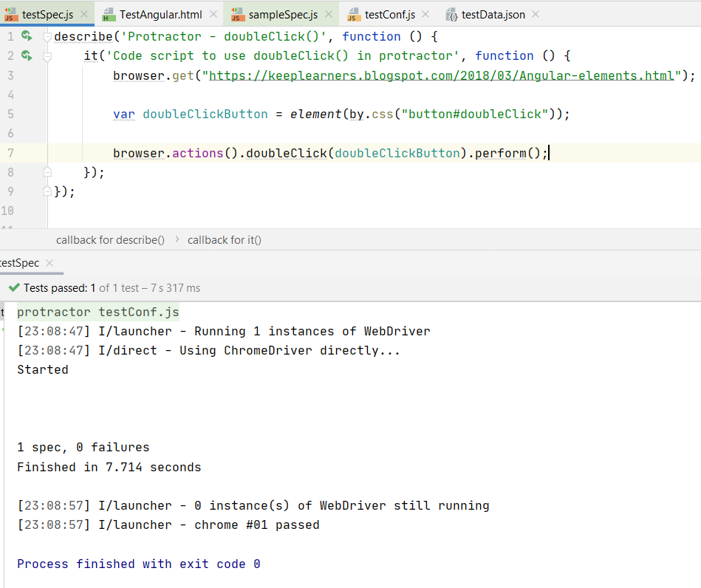Click the testConf.js file icon
701x588 pixels.
coord(354,15)
